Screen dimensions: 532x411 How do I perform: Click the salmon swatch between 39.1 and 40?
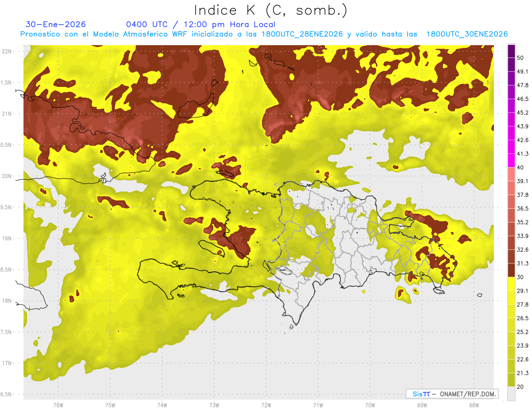[511, 174]
